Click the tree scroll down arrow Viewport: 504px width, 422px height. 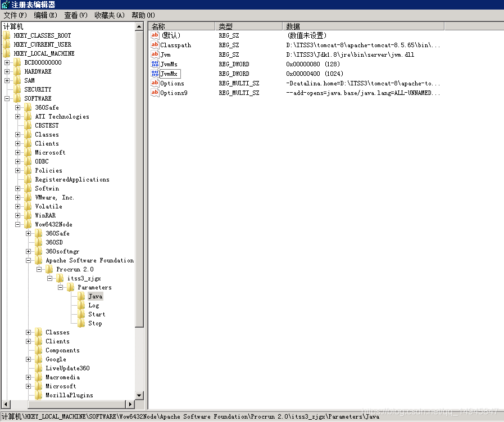point(139,396)
